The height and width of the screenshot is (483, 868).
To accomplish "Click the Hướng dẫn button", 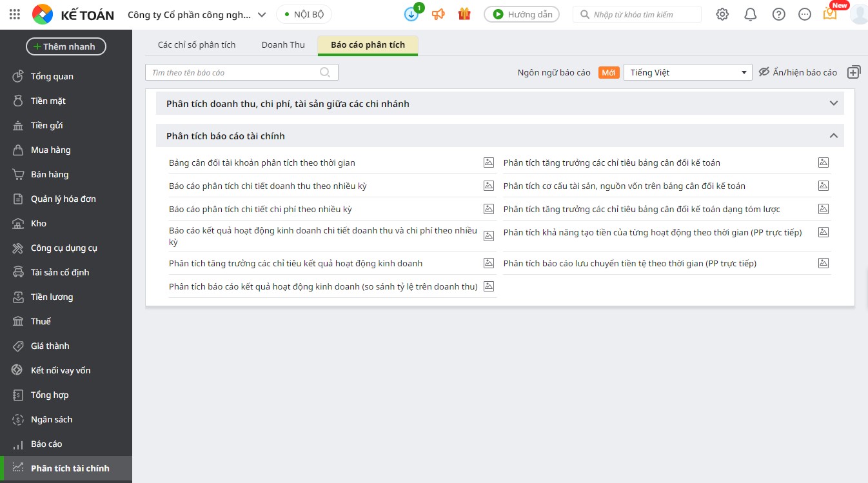I will (x=522, y=14).
